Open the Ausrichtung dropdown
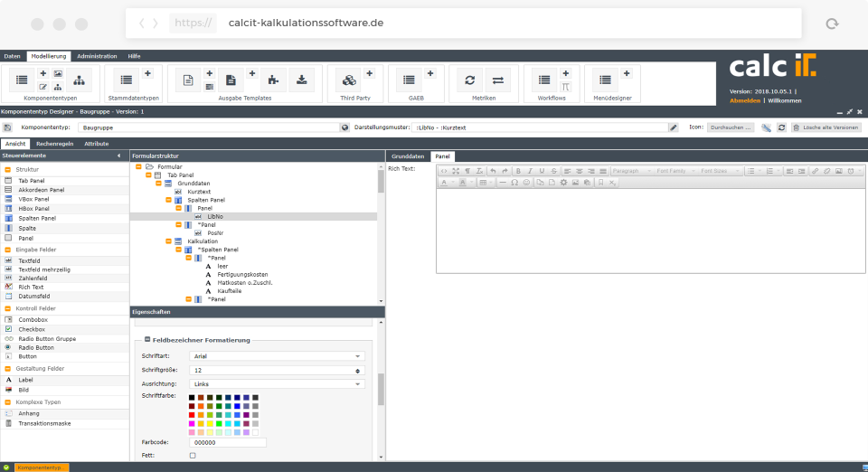Viewport: 868px width, 472px height. 358,384
